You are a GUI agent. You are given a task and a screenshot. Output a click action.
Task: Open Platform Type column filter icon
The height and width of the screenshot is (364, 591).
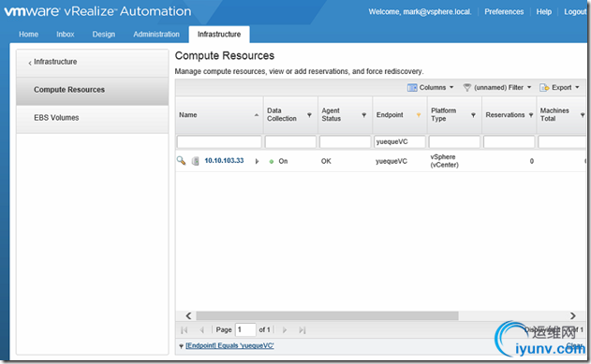[x=473, y=115]
